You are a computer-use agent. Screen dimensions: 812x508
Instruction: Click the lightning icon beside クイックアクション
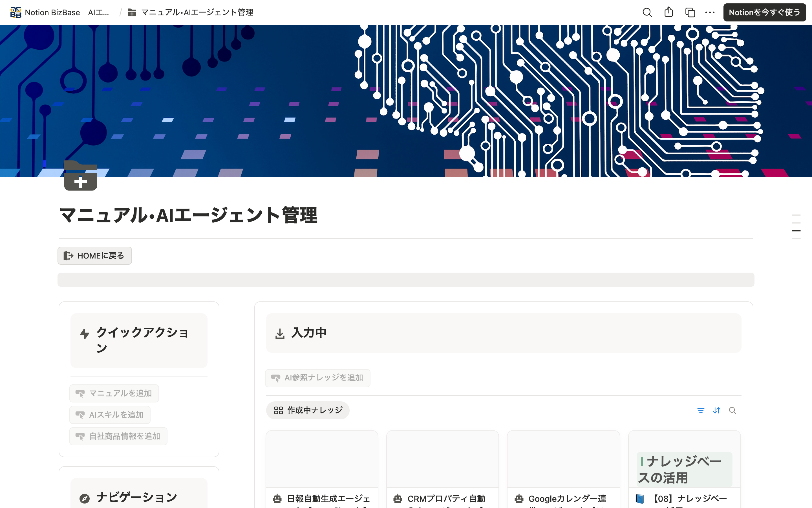(85, 333)
